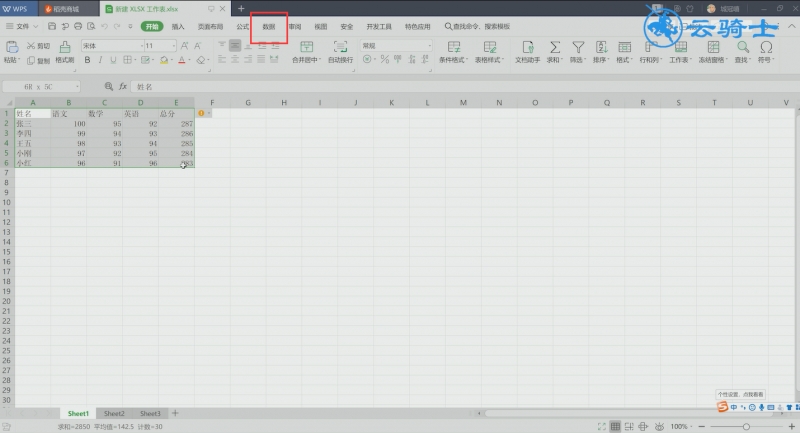Screen dimensions: 800x433
Task: Open Table Style (表格样式) menu
Action: point(489,52)
